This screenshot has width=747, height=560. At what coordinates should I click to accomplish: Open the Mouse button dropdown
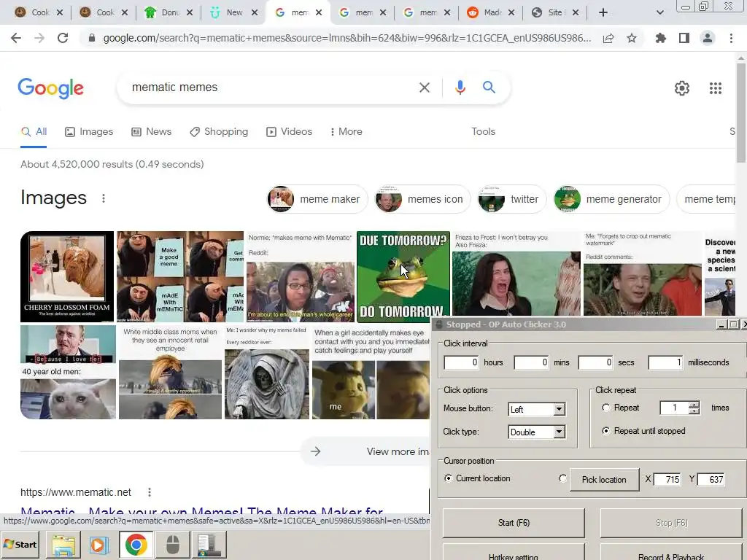coord(560,409)
